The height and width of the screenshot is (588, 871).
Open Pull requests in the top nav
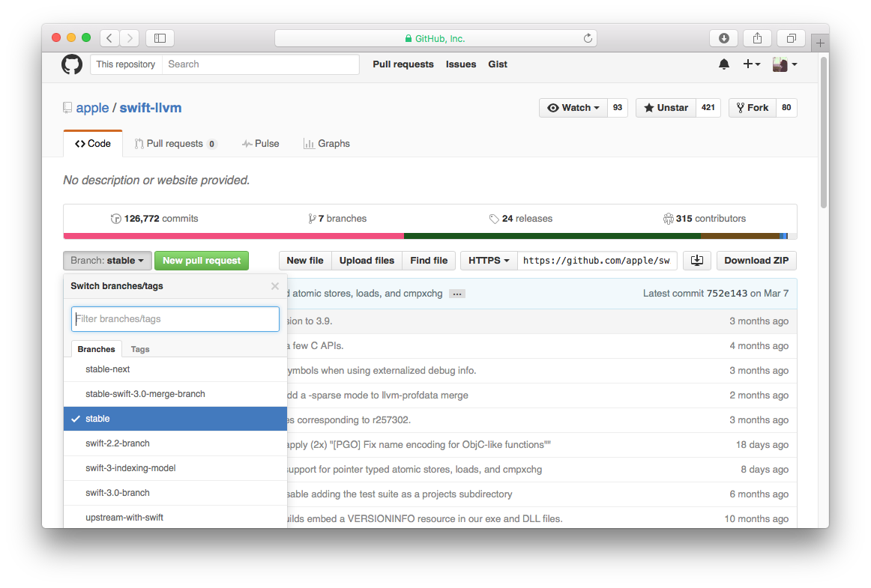click(403, 64)
